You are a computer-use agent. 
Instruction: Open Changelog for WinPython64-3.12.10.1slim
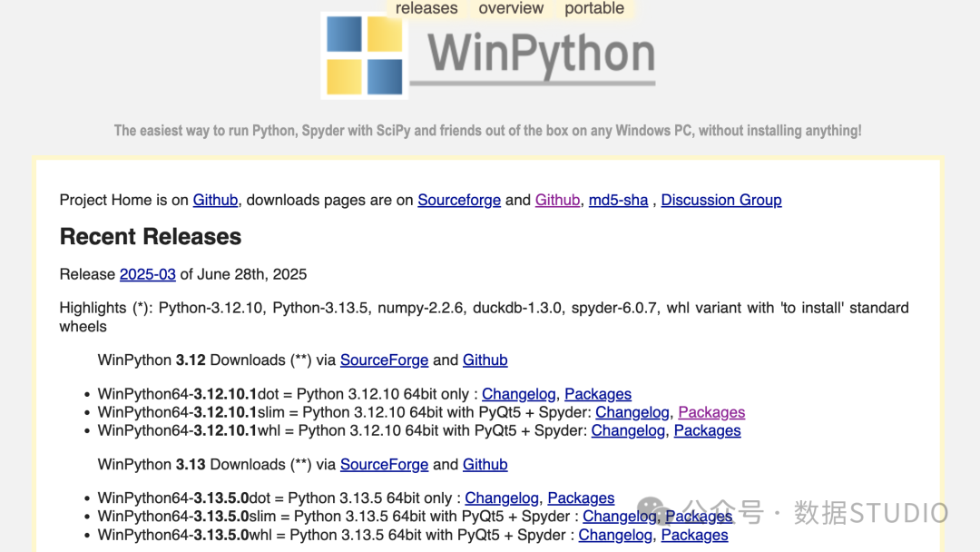(x=632, y=412)
